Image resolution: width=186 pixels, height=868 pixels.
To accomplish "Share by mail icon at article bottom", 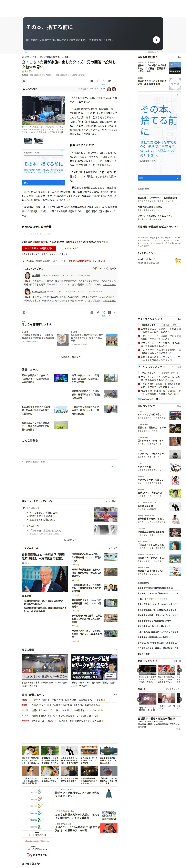I will (x=92, y=312).
